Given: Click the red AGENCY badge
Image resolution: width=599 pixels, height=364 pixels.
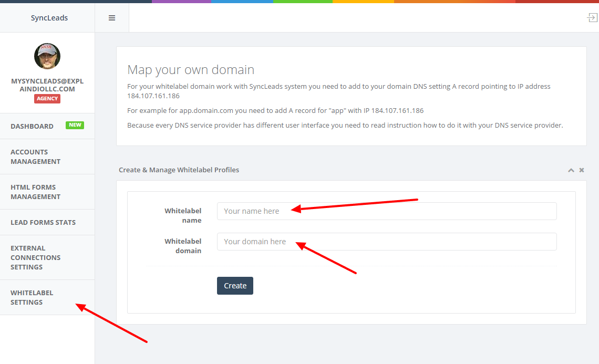Looking at the screenshot, I should tap(47, 99).
